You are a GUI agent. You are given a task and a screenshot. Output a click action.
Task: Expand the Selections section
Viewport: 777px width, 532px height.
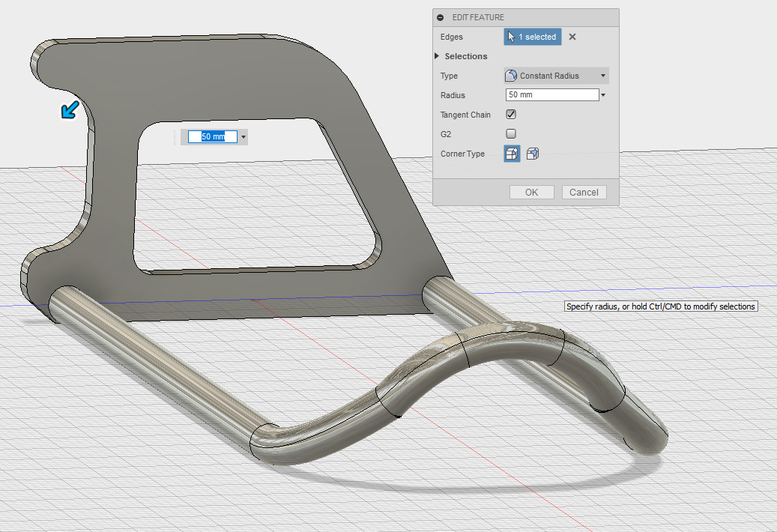coord(438,56)
